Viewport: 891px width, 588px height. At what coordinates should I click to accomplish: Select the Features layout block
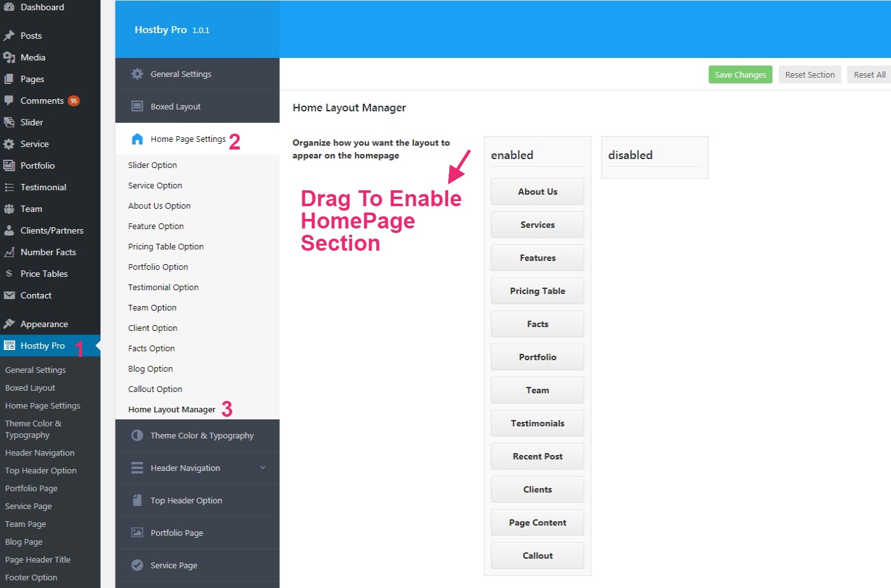[x=537, y=258]
